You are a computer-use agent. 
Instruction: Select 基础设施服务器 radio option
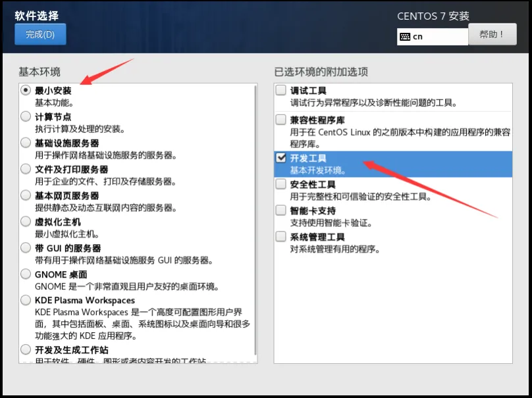tap(26, 142)
